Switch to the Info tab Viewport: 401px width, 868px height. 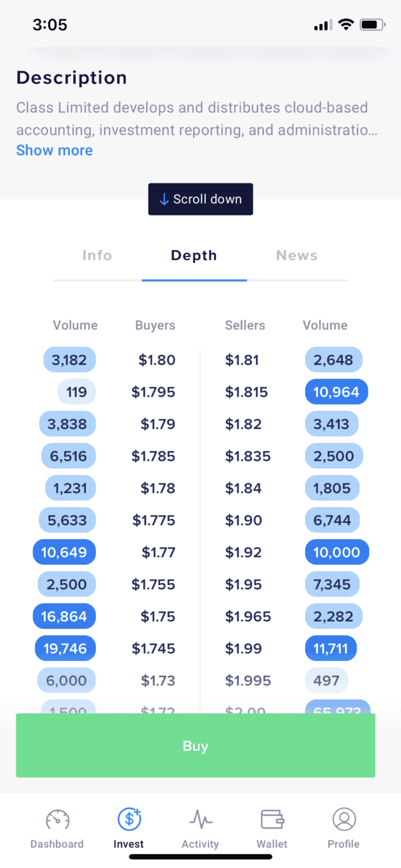point(97,256)
